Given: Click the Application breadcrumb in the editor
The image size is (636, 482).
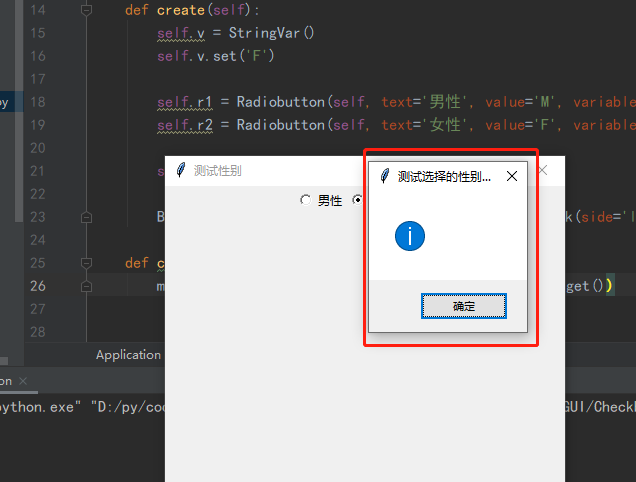Looking at the screenshot, I should [x=128, y=355].
